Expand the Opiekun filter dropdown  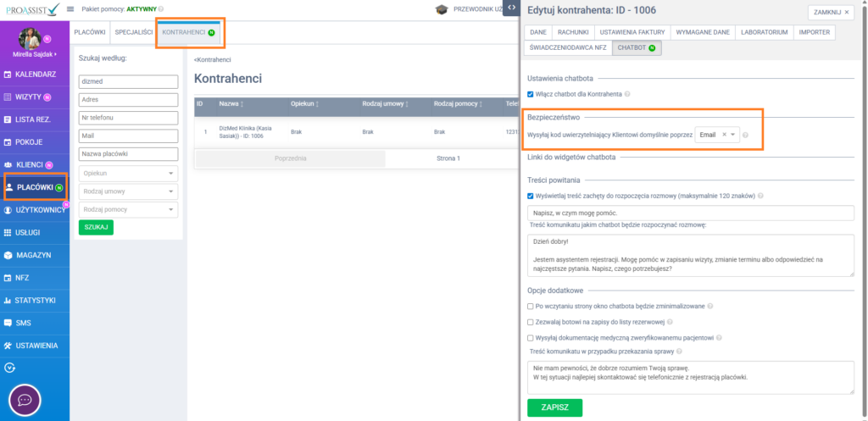(x=127, y=173)
